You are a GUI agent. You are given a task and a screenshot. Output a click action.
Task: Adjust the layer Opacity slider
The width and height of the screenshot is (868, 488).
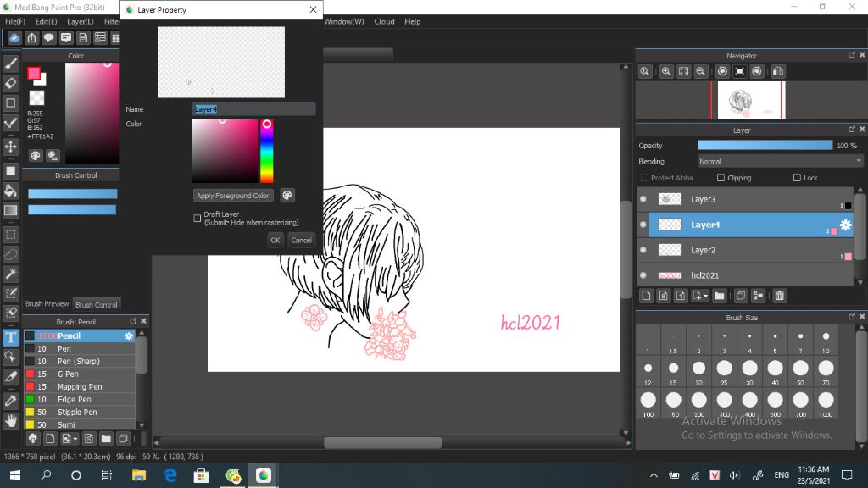tap(765, 146)
